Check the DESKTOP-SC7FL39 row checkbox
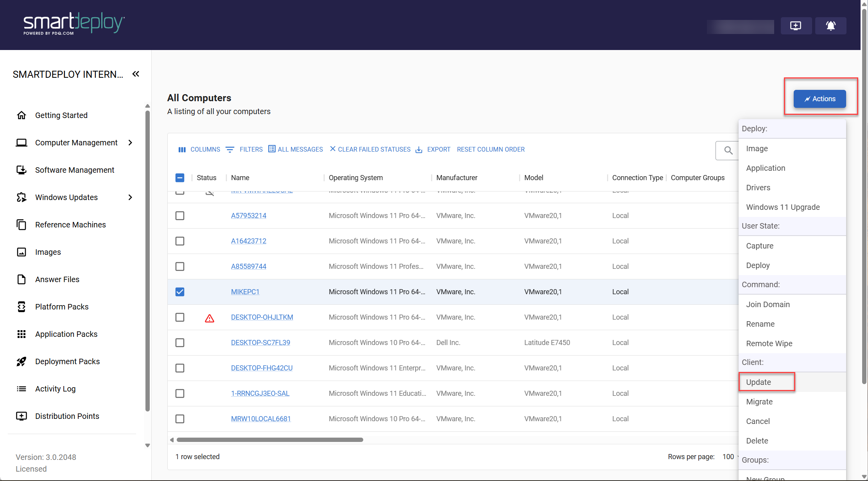This screenshot has height=481, width=868. pyautogui.click(x=180, y=343)
